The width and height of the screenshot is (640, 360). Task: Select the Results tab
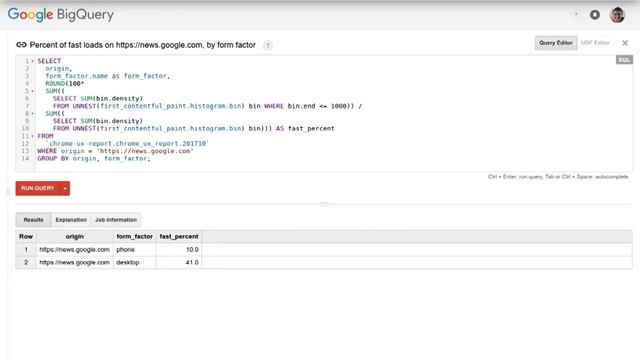coord(33,220)
